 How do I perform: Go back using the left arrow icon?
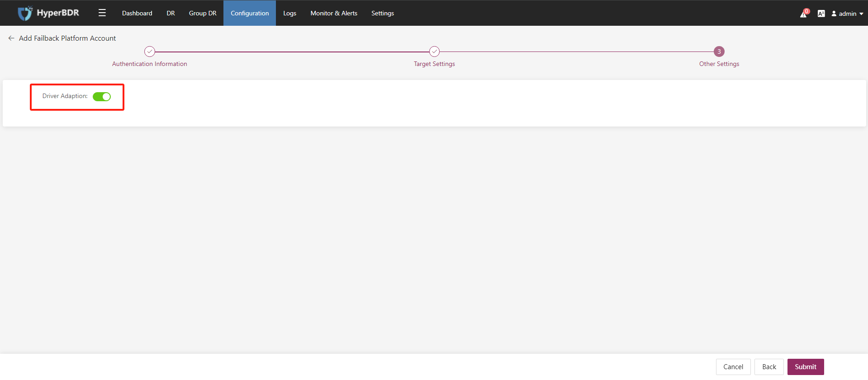pos(11,38)
